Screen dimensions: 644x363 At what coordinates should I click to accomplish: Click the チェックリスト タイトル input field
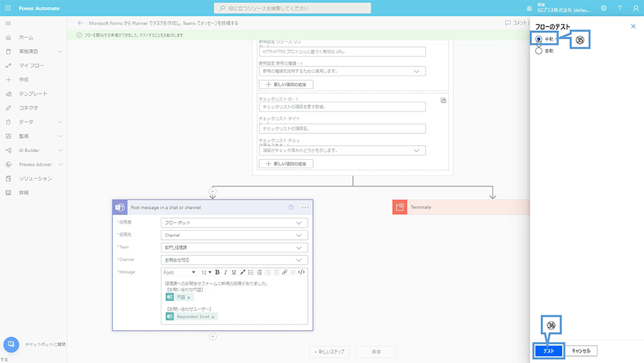[x=342, y=129]
